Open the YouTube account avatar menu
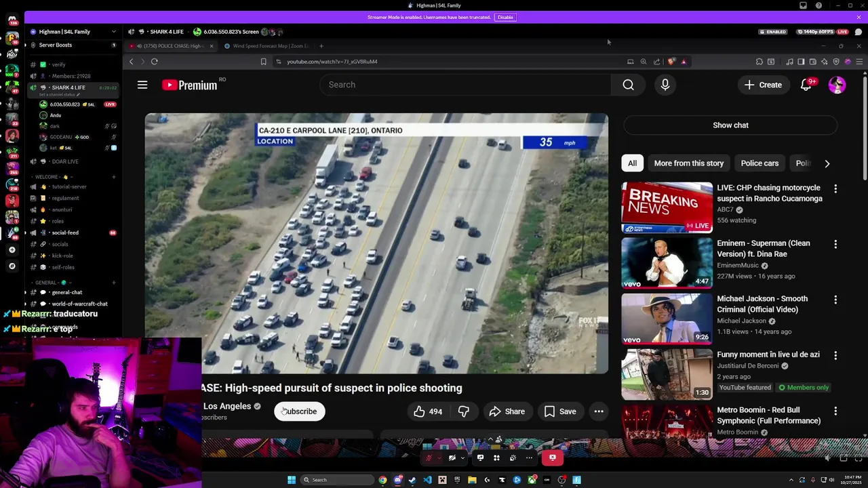 coord(837,85)
